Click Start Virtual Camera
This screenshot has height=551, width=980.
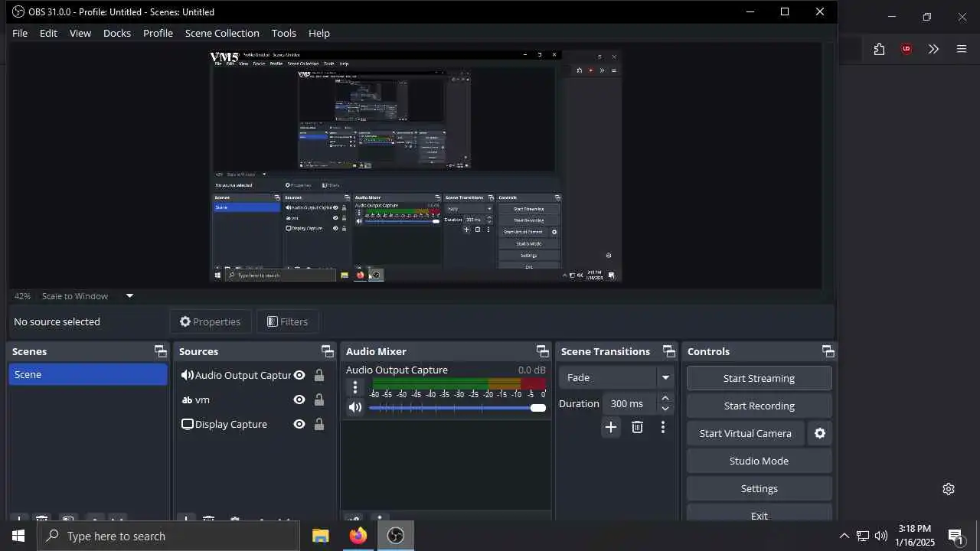click(x=746, y=433)
